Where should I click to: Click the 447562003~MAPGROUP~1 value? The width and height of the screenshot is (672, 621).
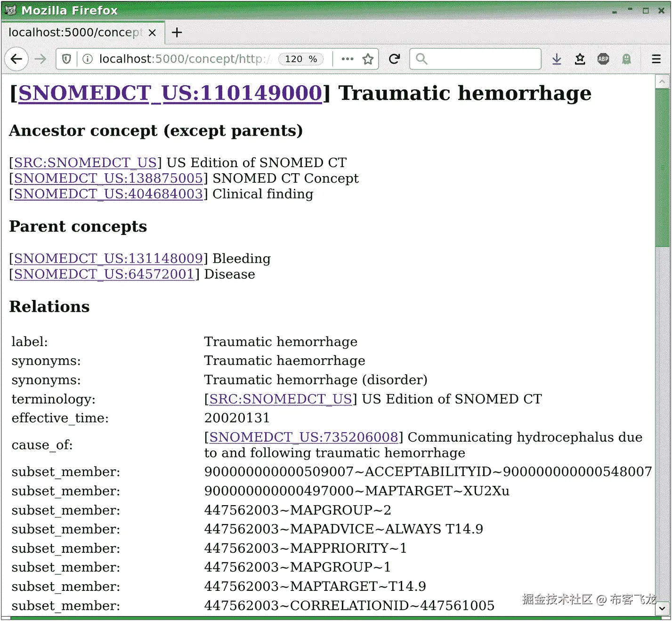coord(298,567)
